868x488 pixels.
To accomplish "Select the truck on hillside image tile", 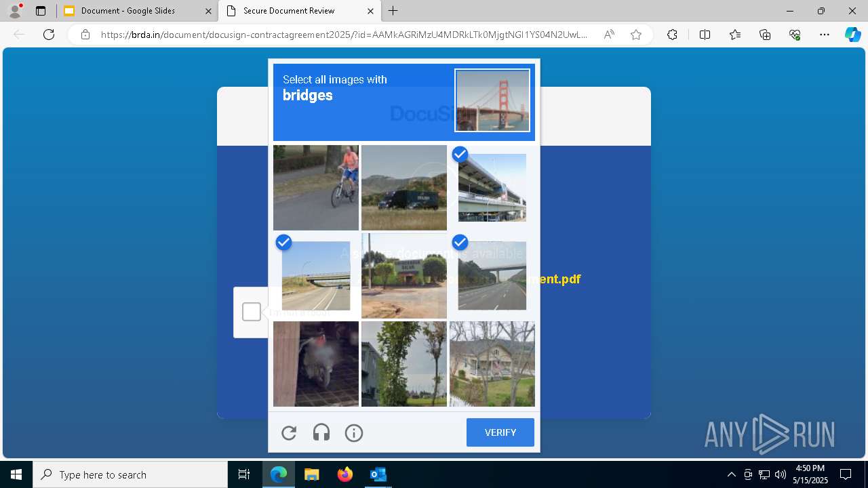I will [404, 188].
